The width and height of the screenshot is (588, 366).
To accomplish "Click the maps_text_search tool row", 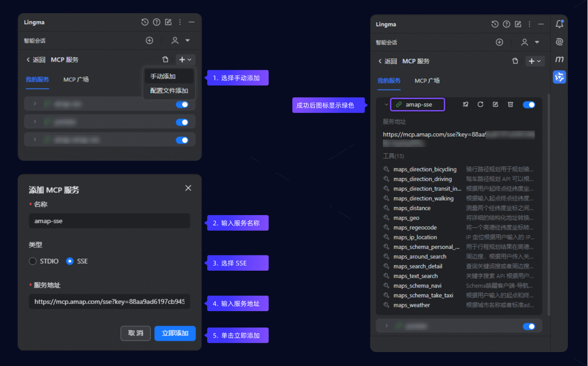I will click(x=458, y=276).
